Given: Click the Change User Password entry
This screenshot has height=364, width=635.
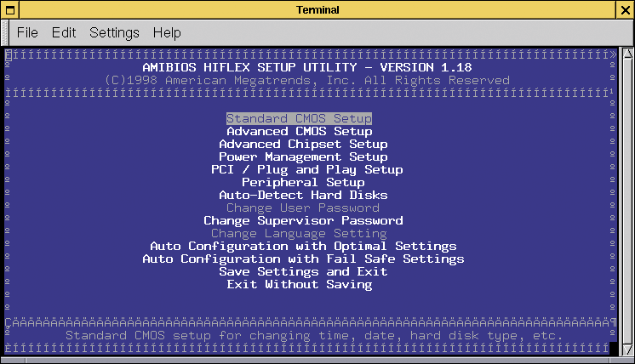Looking at the screenshot, I should point(303,208).
